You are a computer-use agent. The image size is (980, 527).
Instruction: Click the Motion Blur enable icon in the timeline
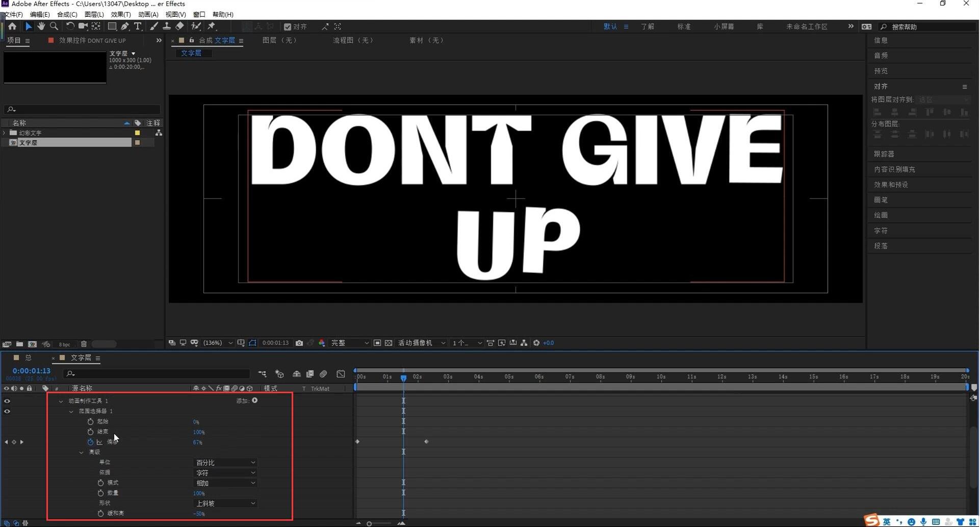pyautogui.click(x=323, y=374)
